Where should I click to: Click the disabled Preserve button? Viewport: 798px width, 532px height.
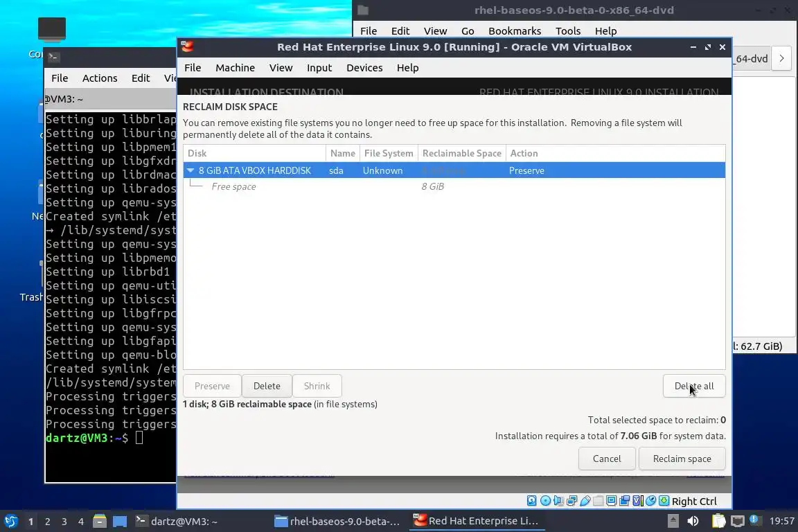pos(212,386)
